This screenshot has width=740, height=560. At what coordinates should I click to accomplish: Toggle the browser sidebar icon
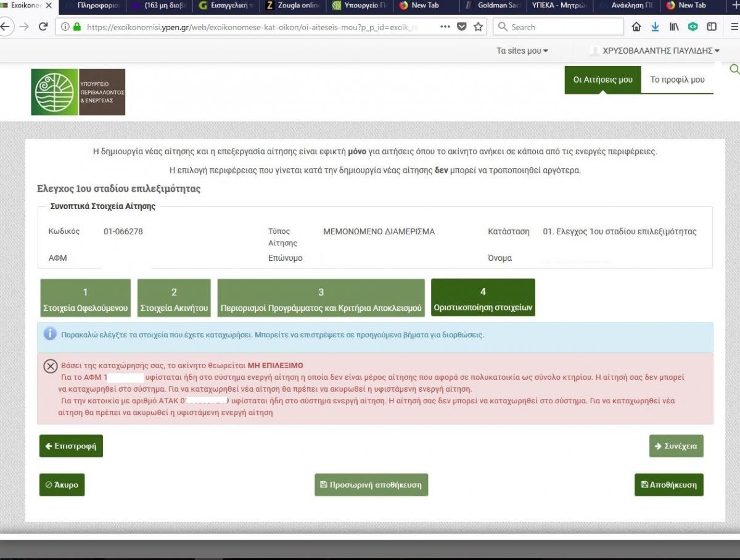[712, 27]
